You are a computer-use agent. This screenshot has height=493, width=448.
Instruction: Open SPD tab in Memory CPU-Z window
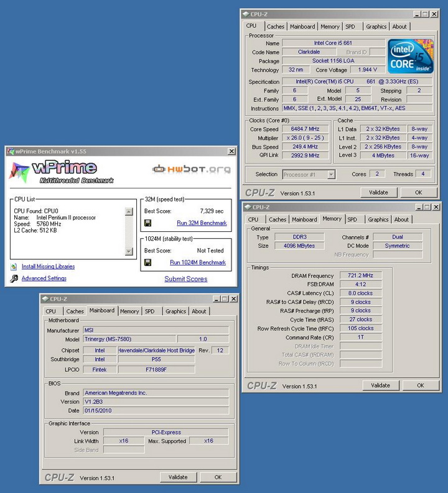352,220
